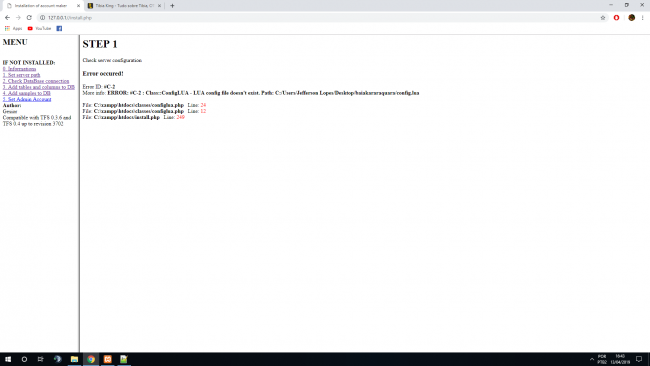Open the '2. Check DataBase connection' link
Viewport: 650px width, 366px height.
click(x=36, y=81)
